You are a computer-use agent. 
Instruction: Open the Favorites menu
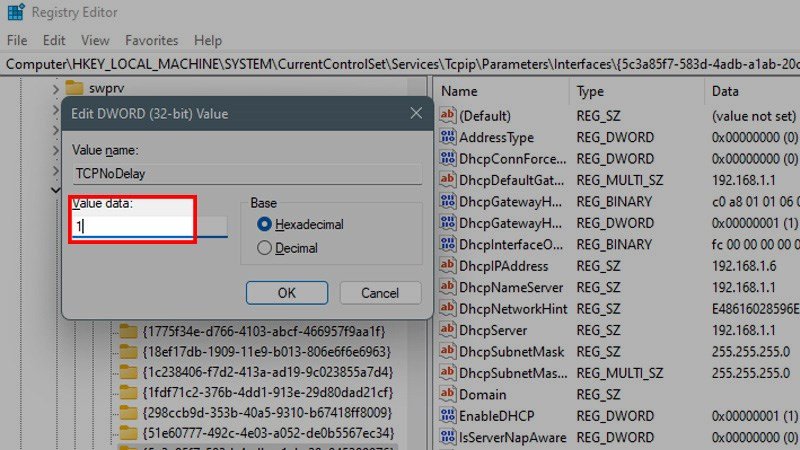click(152, 40)
